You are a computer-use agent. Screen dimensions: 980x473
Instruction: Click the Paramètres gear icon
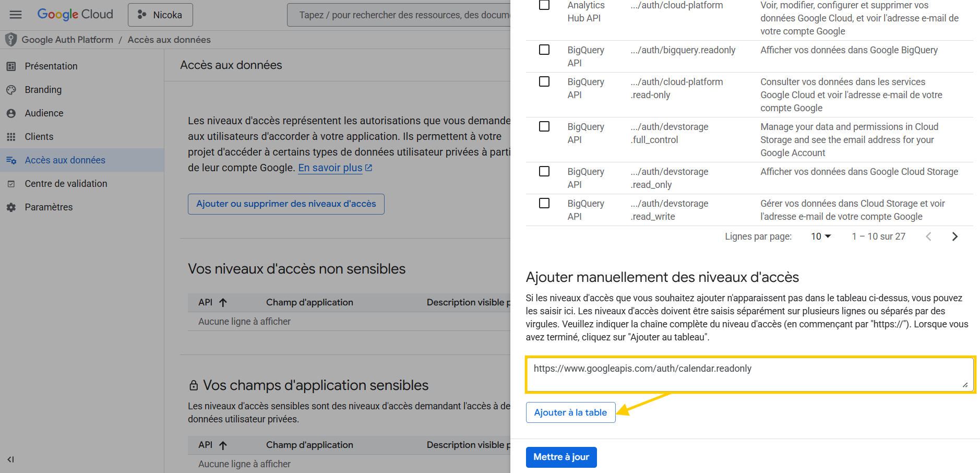(x=11, y=207)
